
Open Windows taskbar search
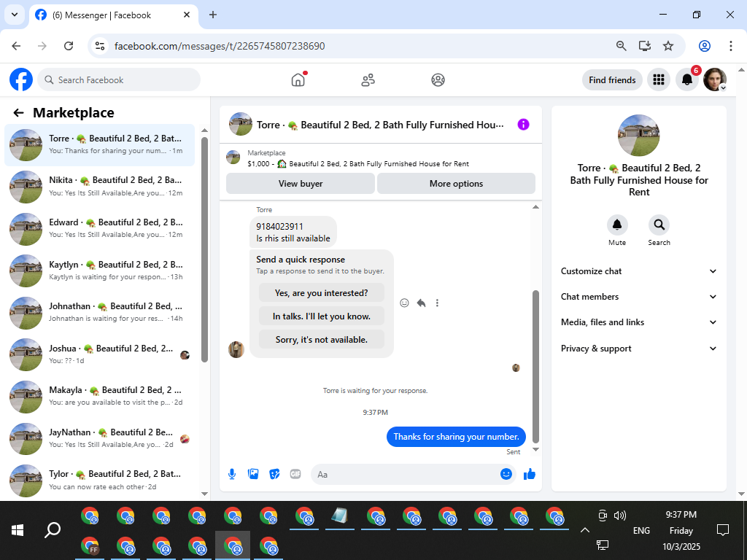coord(53,530)
